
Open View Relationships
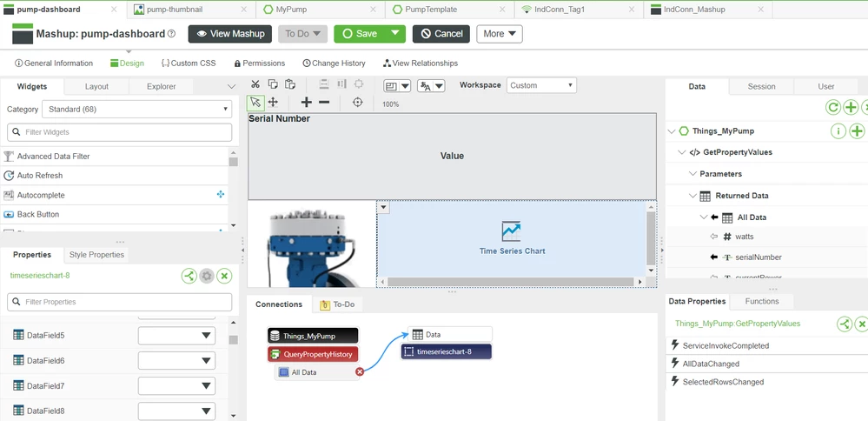click(x=421, y=63)
